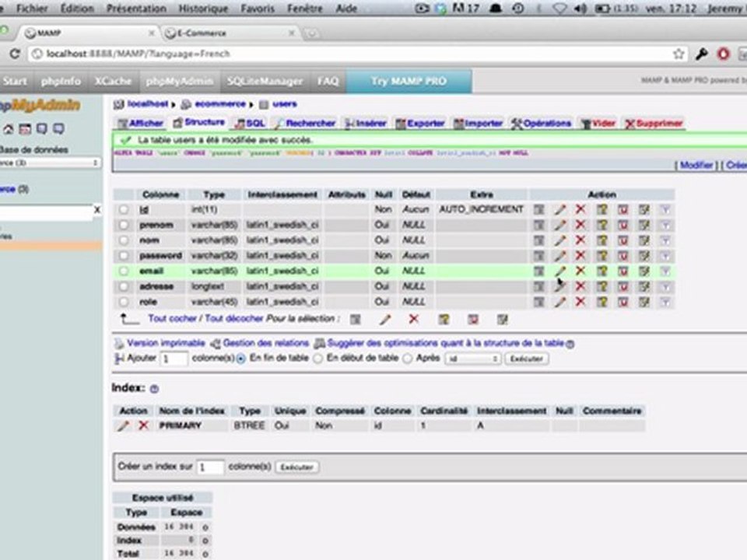Click 'Tout cocher' link
This screenshot has width=747, height=560.
tap(172, 319)
